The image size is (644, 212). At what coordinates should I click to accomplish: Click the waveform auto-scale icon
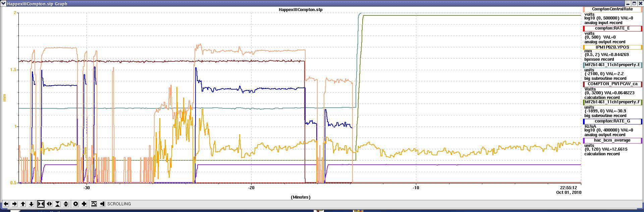click(x=94, y=204)
